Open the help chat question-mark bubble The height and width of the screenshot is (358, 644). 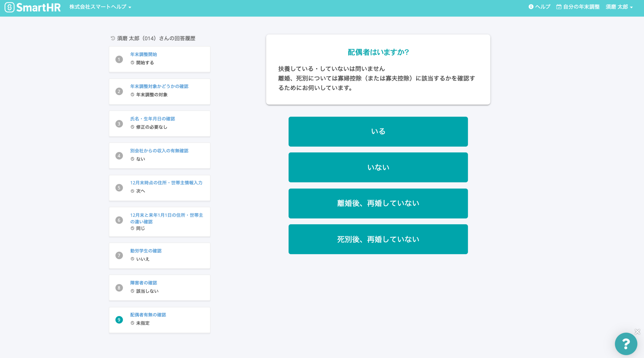(x=626, y=344)
